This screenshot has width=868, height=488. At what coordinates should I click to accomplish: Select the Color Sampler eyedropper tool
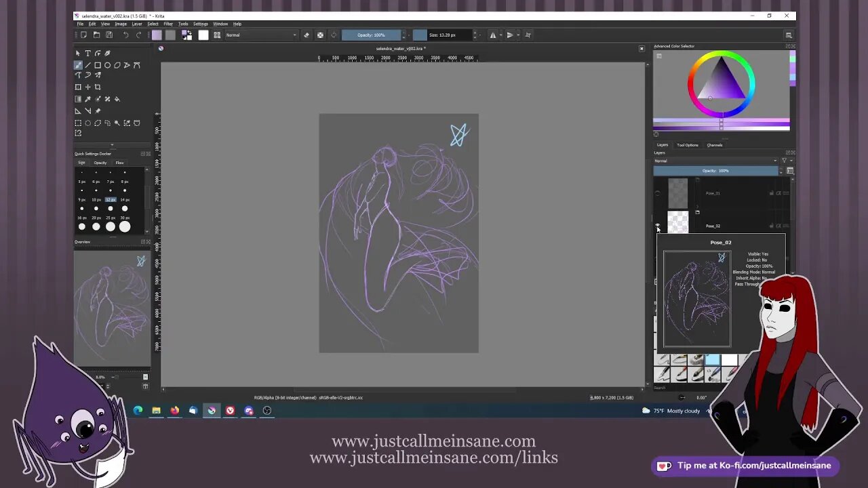[87, 99]
